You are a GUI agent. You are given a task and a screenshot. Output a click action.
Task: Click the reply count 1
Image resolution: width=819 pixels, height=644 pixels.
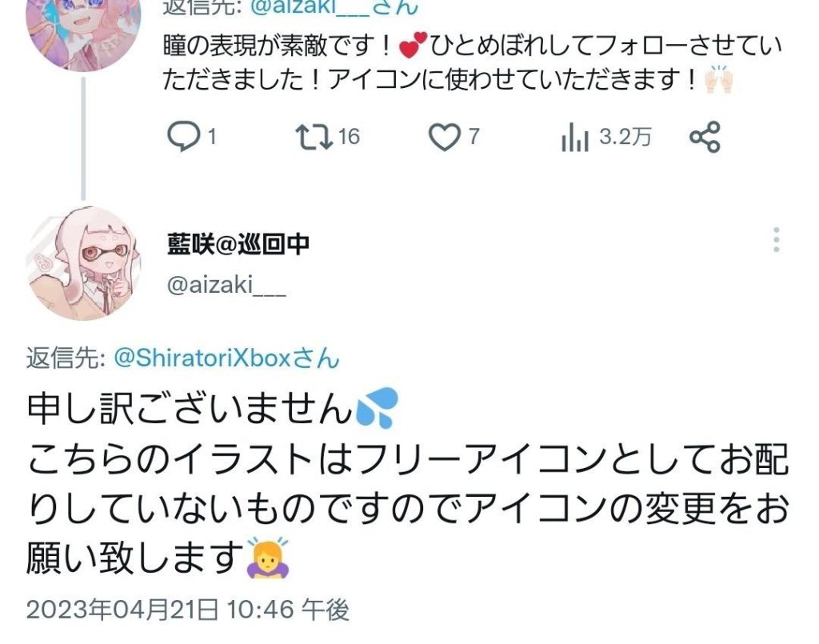pos(212,138)
